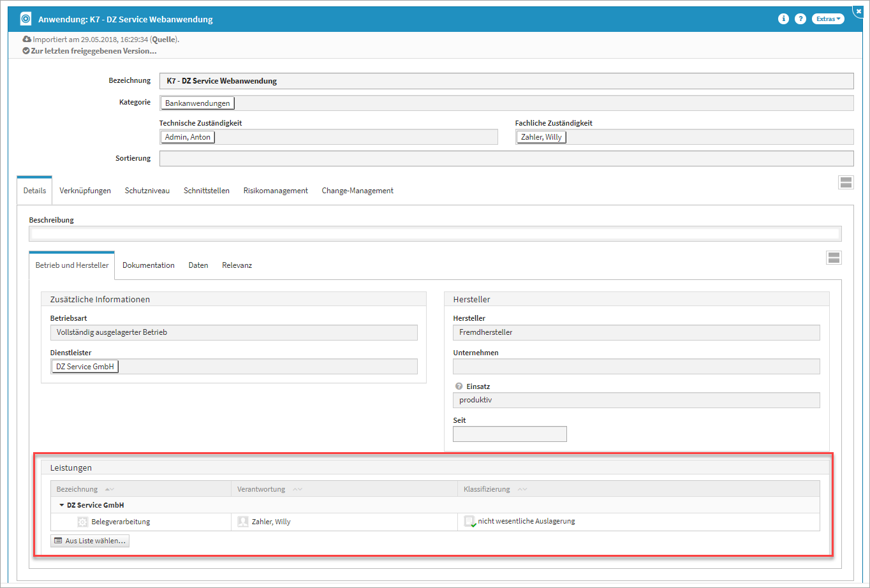The image size is (870, 588).
Task: Click into the Sortierung input field
Action: click(506, 158)
